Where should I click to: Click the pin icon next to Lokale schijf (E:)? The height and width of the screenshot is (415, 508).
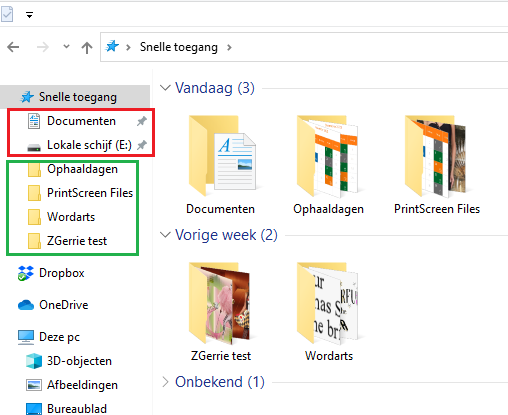point(142,145)
